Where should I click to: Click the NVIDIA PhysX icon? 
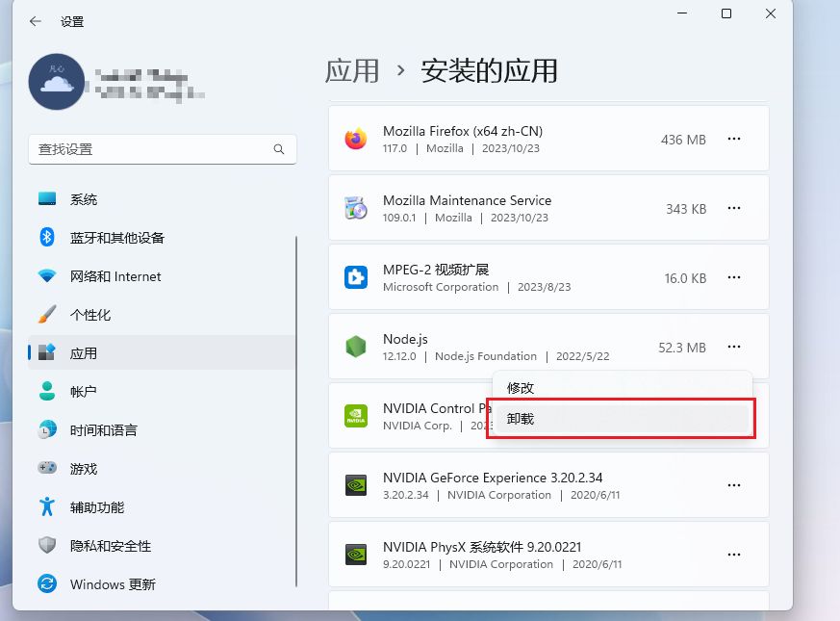click(356, 555)
